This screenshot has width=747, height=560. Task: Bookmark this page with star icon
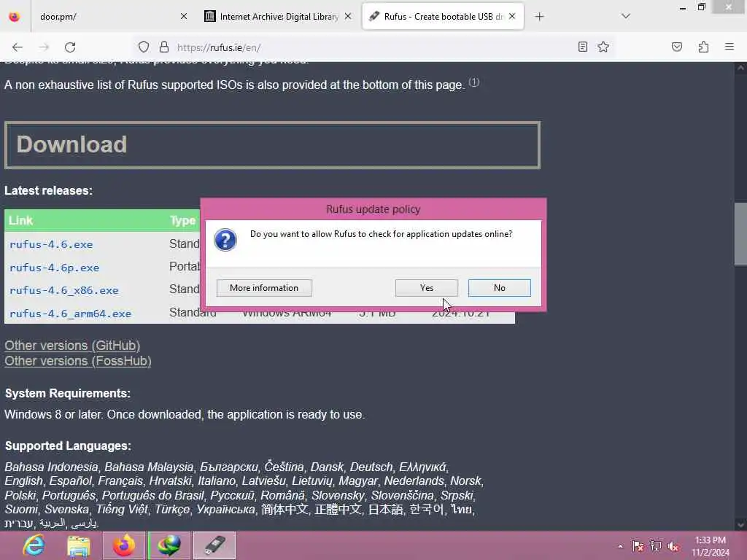[x=603, y=47]
